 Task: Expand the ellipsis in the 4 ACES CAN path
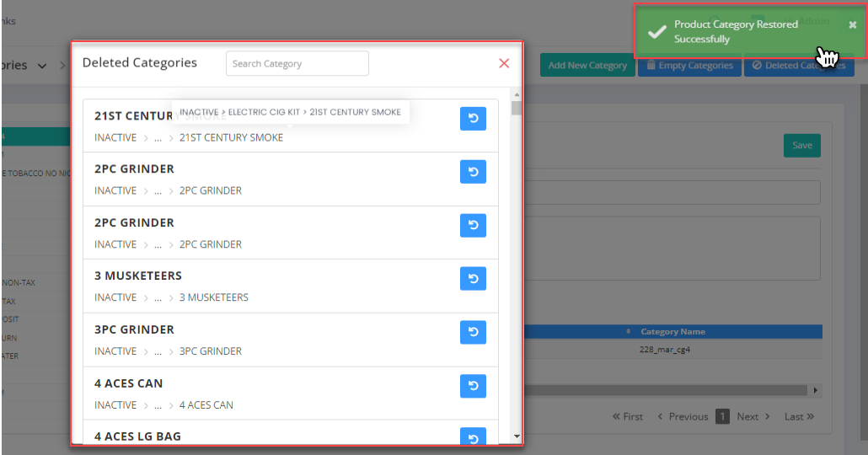tap(158, 405)
